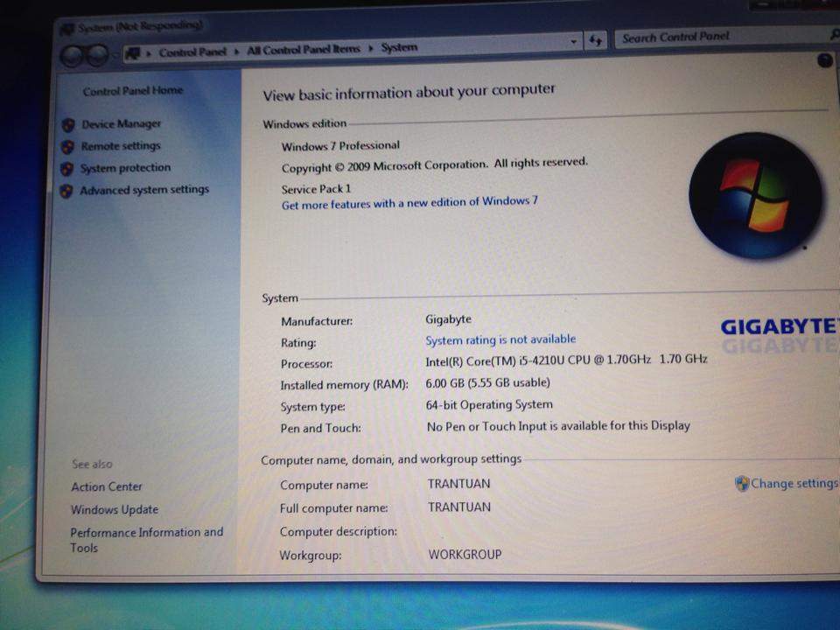
Task: Open Remote settings link
Action: pos(121,146)
